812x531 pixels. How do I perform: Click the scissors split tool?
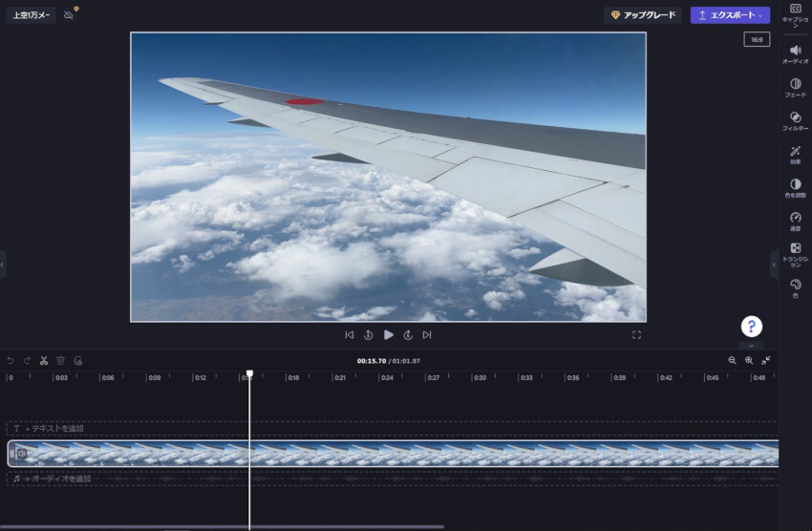44,361
